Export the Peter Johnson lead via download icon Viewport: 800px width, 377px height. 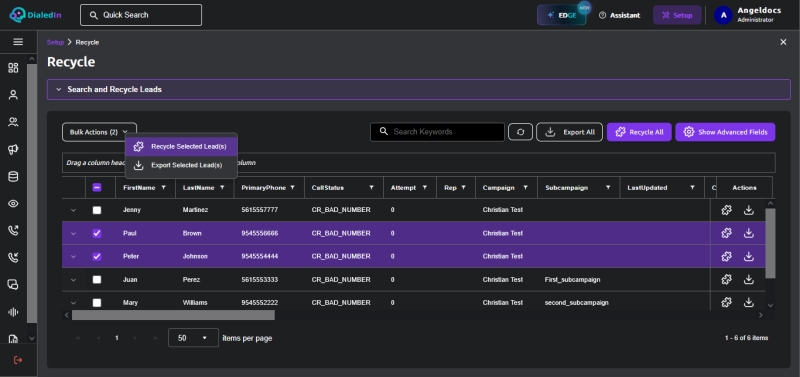pos(748,256)
